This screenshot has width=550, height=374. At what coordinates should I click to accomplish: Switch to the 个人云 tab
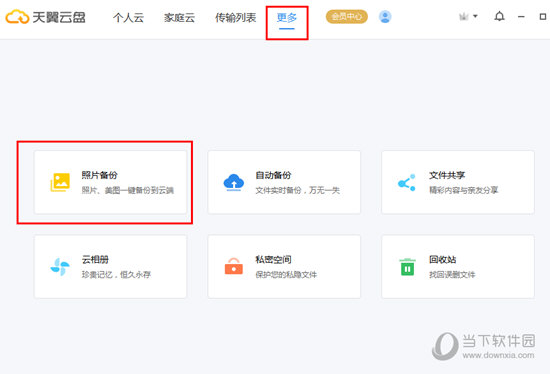pyautogui.click(x=128, y=17)
